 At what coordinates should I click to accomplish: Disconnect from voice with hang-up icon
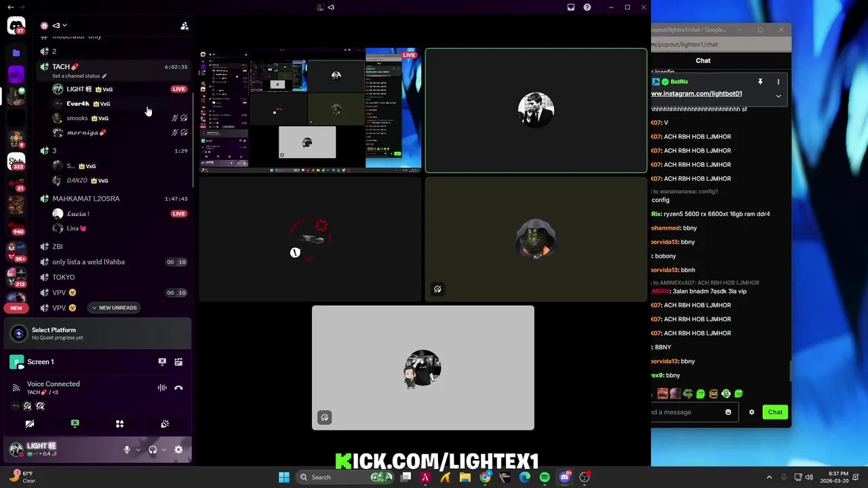coord(178,388)
